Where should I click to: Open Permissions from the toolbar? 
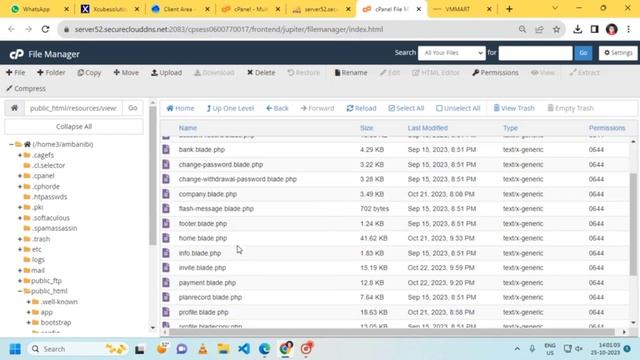(495, 73)
